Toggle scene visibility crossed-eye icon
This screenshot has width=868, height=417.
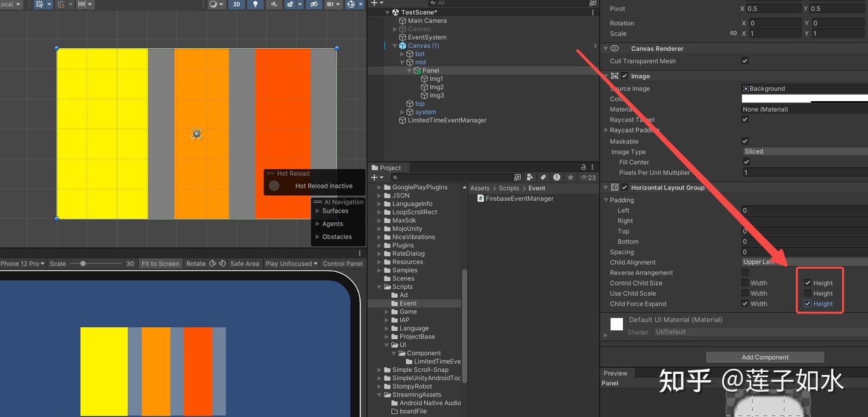(x=313, y=4)
